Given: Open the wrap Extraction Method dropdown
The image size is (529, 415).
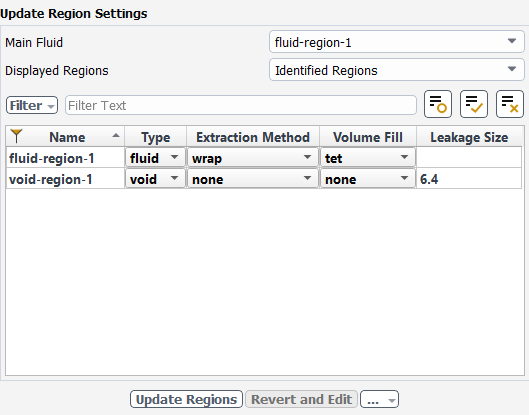Looking at the screenshot, I should tap(253, 158).
